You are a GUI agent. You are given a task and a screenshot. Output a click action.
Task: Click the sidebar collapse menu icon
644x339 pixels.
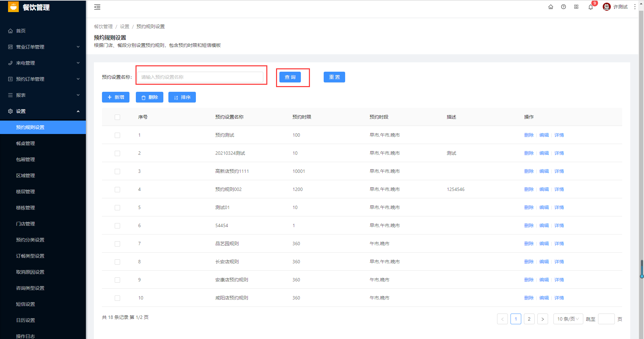click(97, 7)
